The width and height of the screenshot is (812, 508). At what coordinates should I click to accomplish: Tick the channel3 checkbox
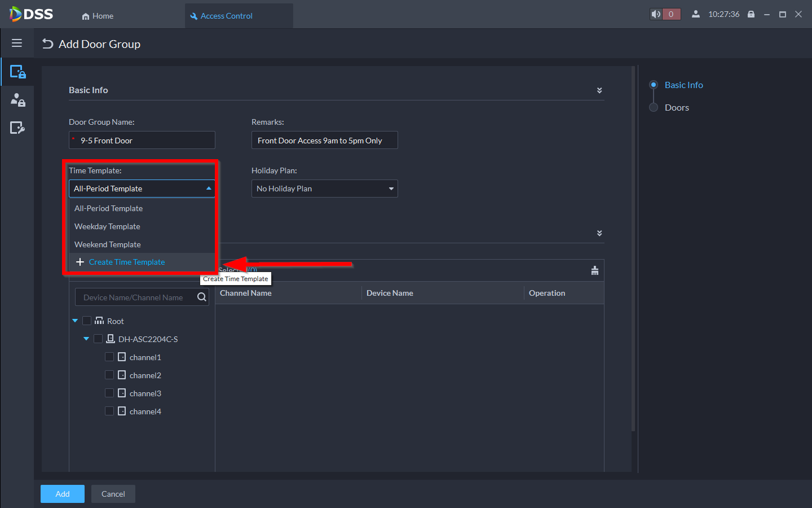click(x=109, y=393)
